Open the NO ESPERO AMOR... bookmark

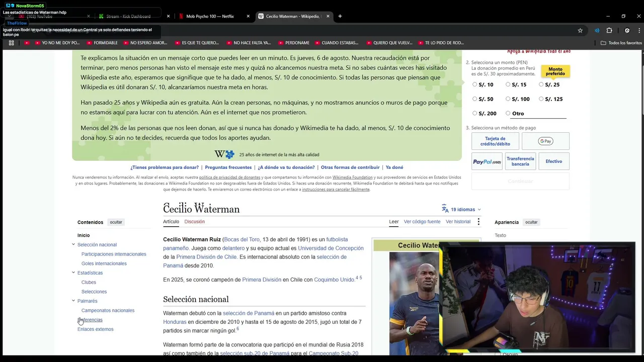[x=145, y=43]
